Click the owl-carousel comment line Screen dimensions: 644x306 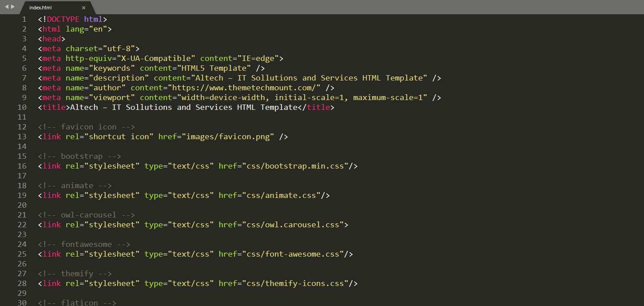[x=87, y=215]
